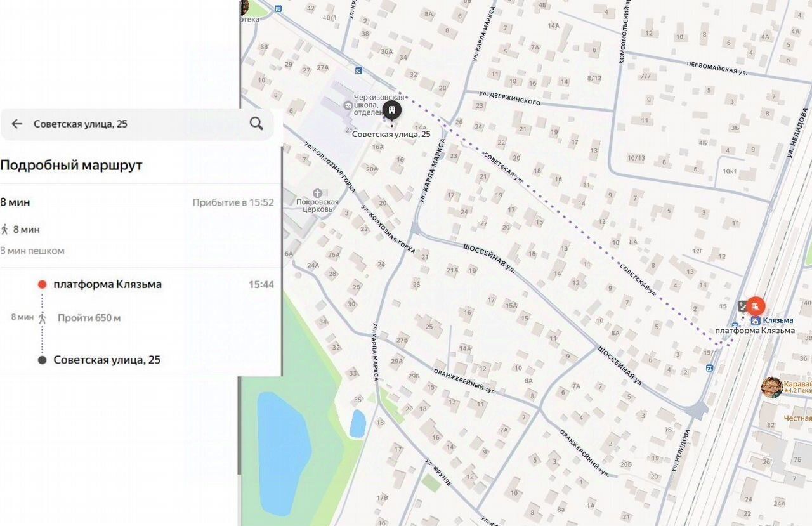
Task: Select the black building pin on the map
Action: coord(392,111)
